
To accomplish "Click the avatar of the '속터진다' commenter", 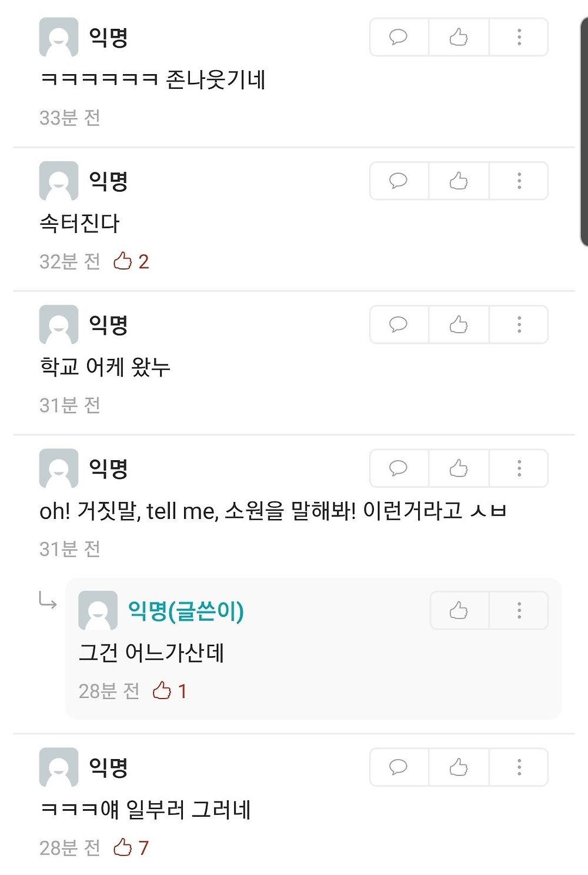I will click(x=59, y=181).
